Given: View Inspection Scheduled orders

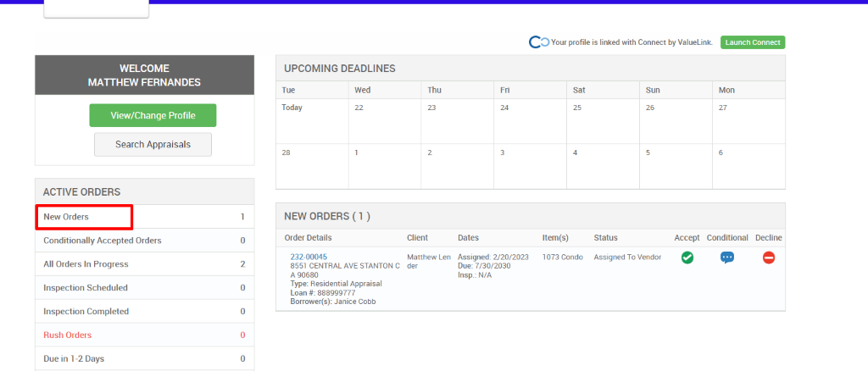Looking at the screenshot, I should tap(144, 287).
